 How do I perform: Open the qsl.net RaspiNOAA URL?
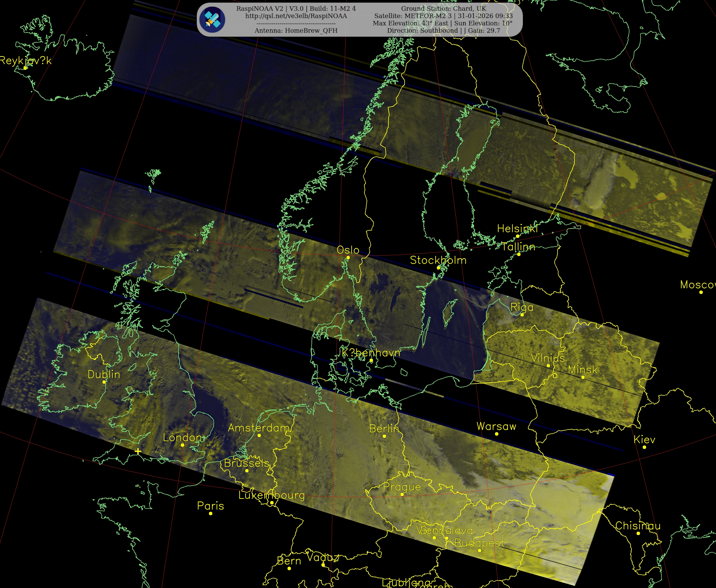click(296, 16)
